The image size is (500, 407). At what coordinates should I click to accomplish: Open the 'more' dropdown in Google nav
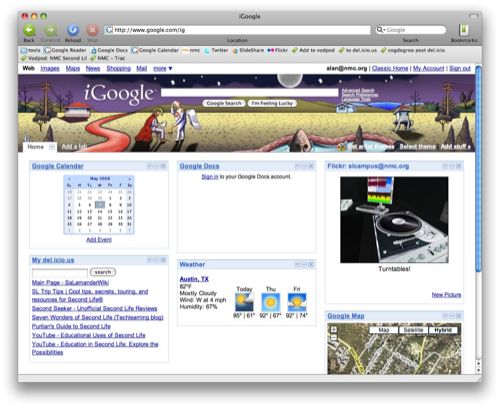(163, 69)
